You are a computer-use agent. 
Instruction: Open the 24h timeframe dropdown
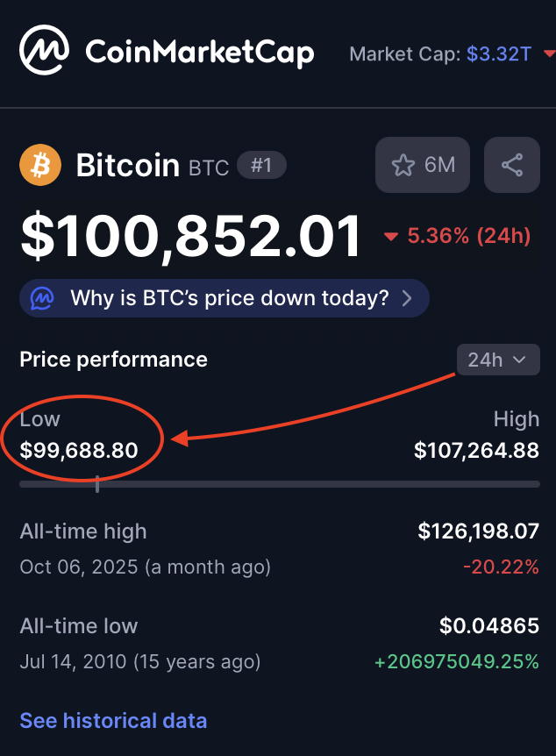click(x=497, y=360)
